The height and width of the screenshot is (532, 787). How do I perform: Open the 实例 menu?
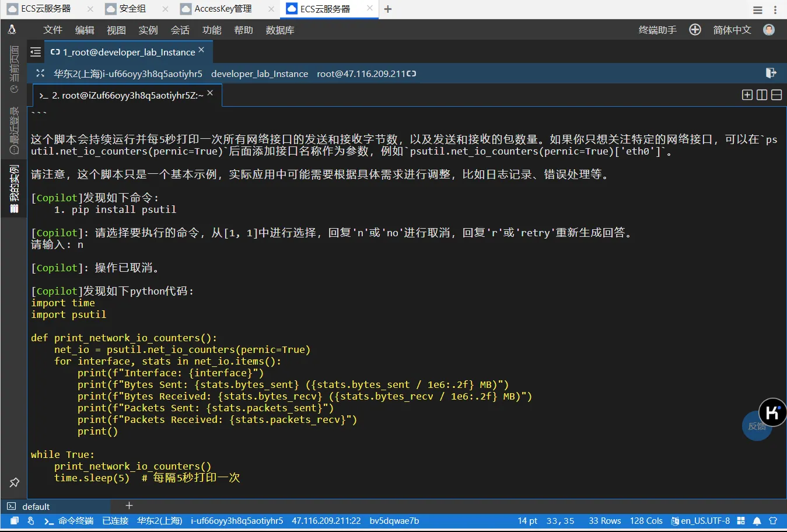pos(148,30)
